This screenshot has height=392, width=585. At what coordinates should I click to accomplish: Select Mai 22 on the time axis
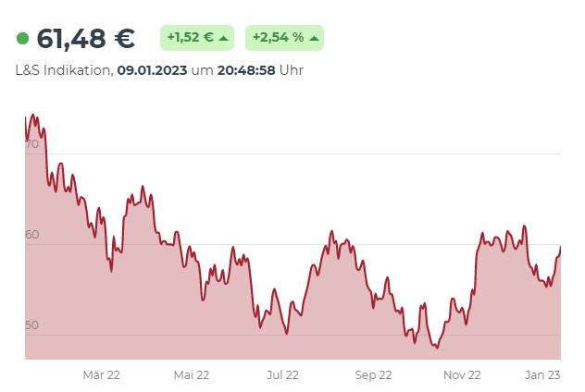click(x=192, y=374)
